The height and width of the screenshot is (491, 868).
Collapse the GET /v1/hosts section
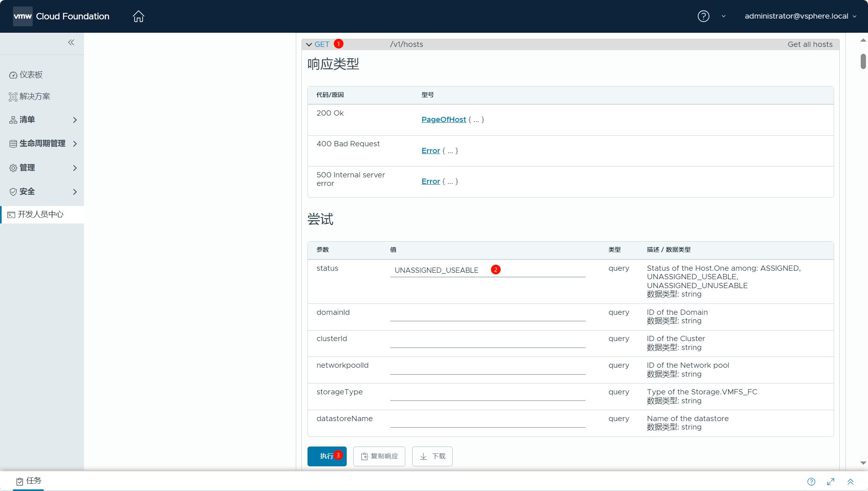pyautogui.click(x=309, y=44)
